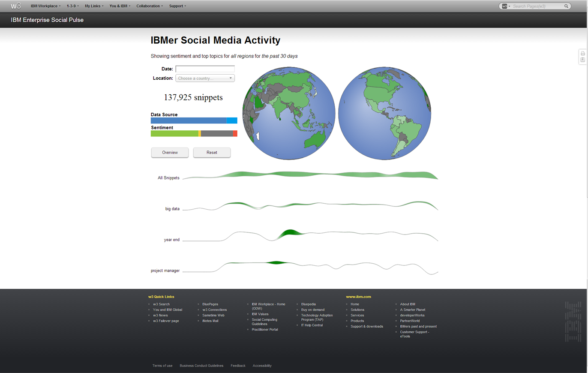This screenshot has width=588, height=373.
Task: Open the 1-3-9 menu
Action: point(72,6)
